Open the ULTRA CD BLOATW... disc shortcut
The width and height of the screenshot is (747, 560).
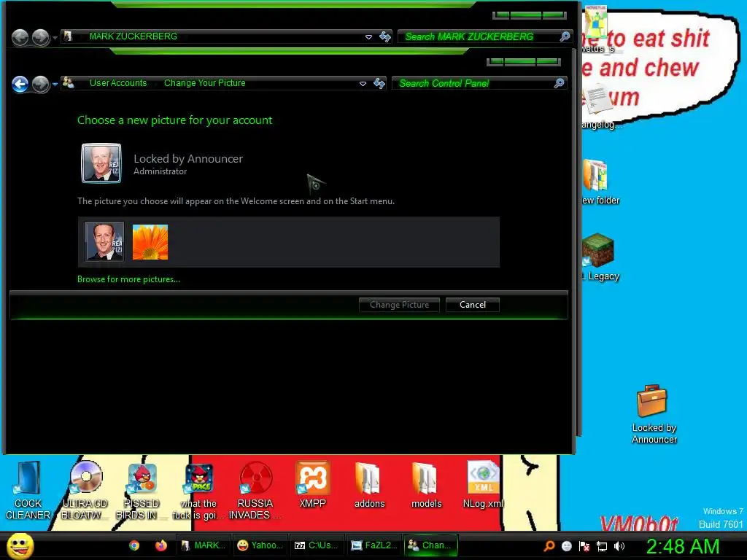pyautogui.click(x=85, y=491)
